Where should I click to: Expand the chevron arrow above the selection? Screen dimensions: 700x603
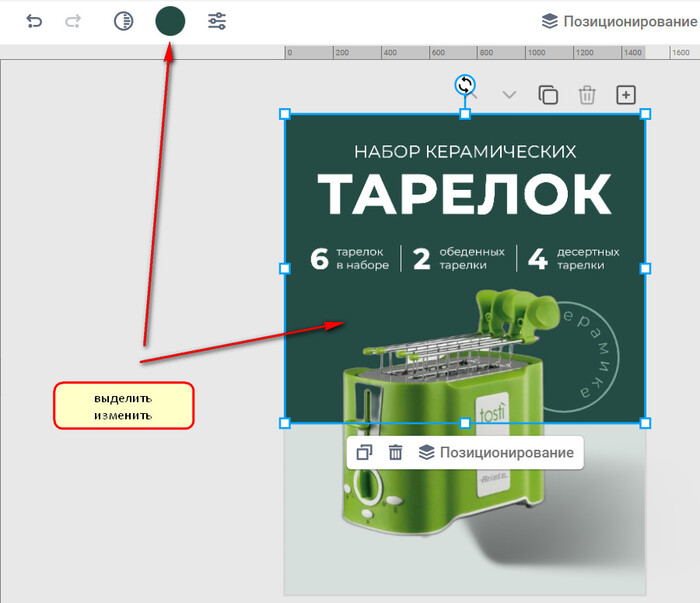[509, 95]
